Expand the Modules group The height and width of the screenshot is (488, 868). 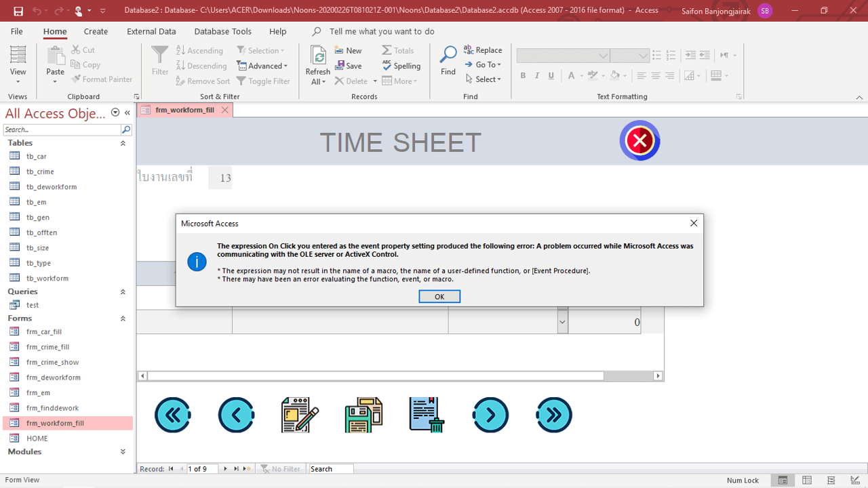click(123, 451)
